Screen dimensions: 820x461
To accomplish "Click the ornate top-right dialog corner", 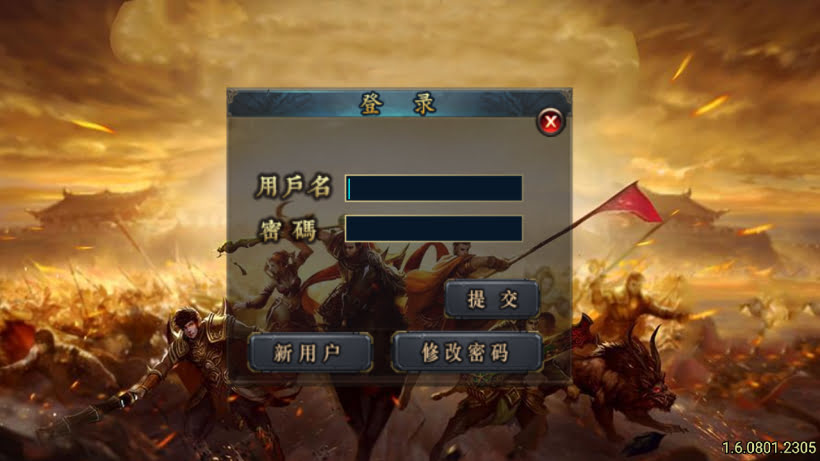I will click(x=564, y=97).
